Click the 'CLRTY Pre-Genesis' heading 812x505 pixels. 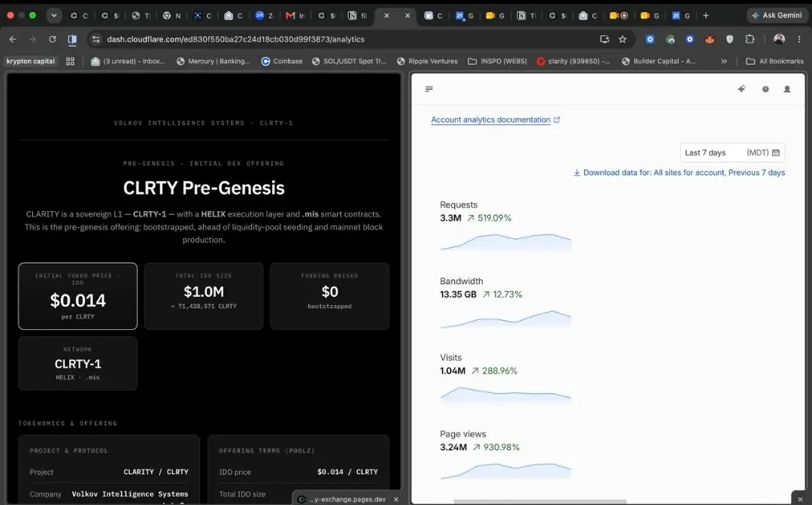coord(204,188)
